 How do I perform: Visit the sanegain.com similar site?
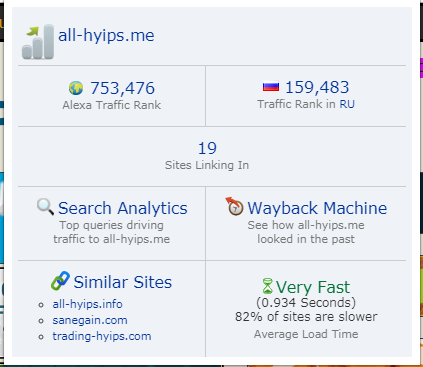pos(90,320)
